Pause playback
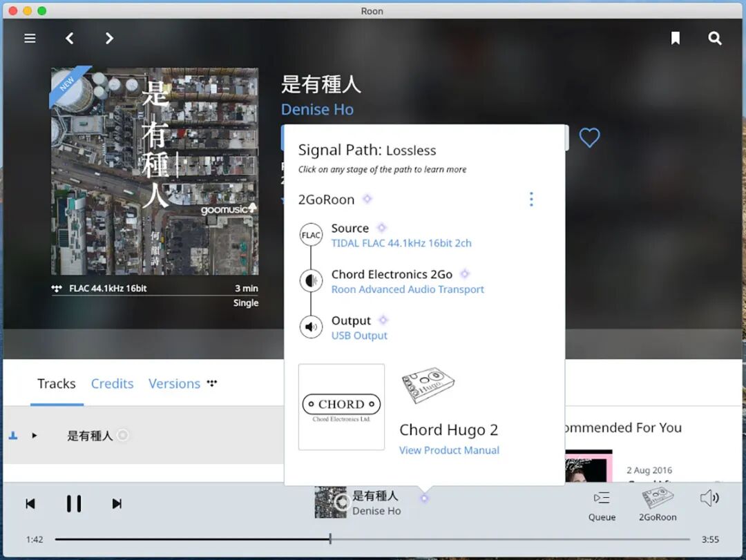This screenshot has width=746, height=560. (74, 504)
